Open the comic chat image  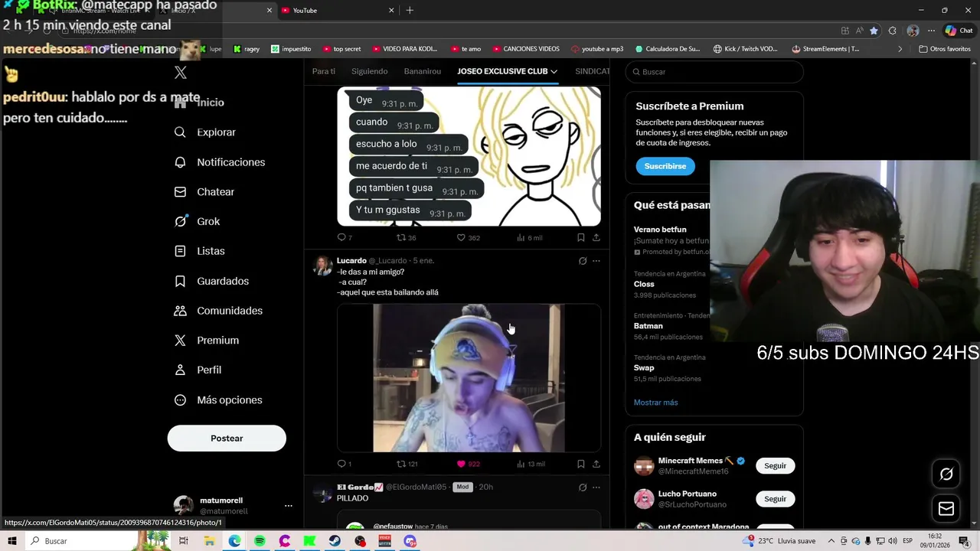click(469, 156)
